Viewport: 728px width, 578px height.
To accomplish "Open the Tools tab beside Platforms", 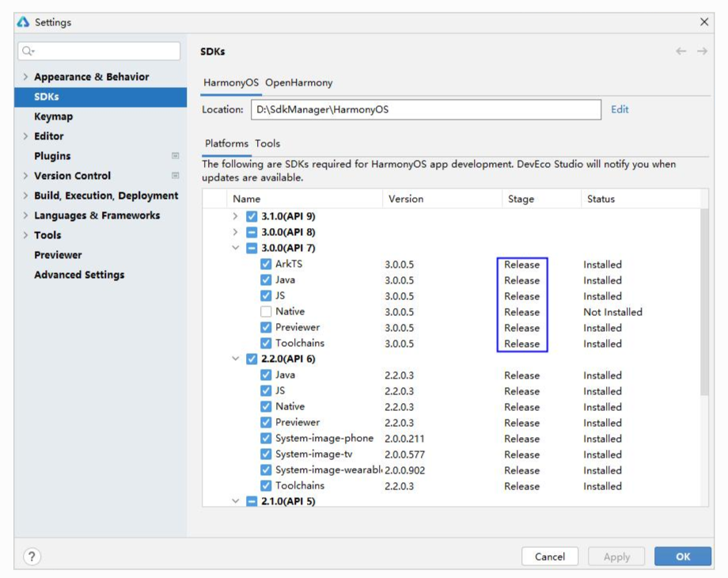I will 267,143.
